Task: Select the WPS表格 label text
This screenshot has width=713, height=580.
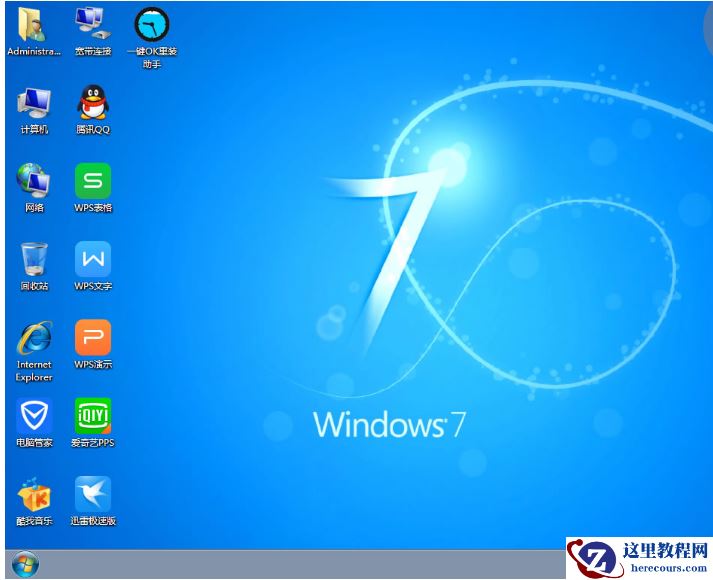Action: click(x=93, y=208)
